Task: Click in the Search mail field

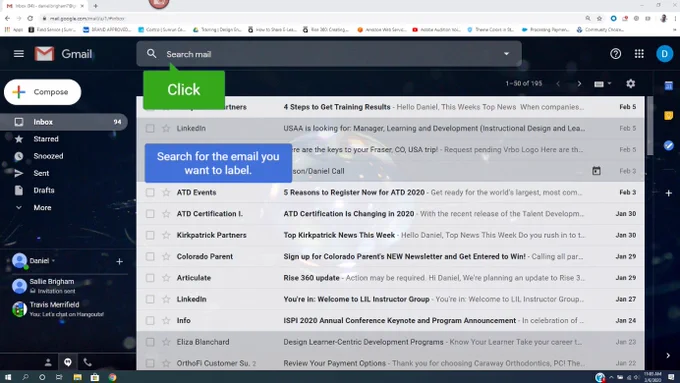Action: point(329,54)
